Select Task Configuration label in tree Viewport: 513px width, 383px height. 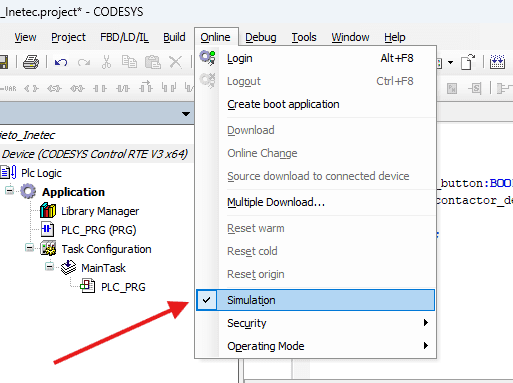click(x=106, y=249)
